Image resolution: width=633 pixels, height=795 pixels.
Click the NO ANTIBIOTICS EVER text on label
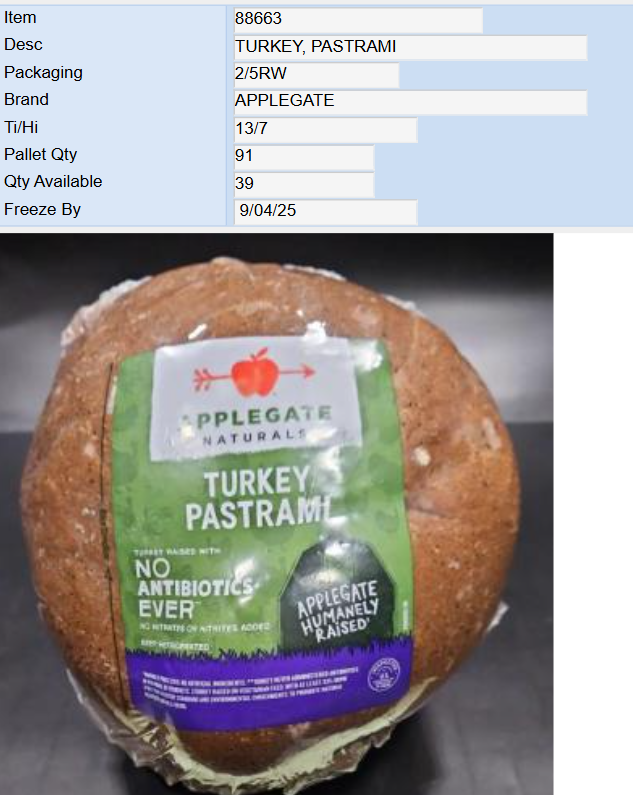click(195, 590)
